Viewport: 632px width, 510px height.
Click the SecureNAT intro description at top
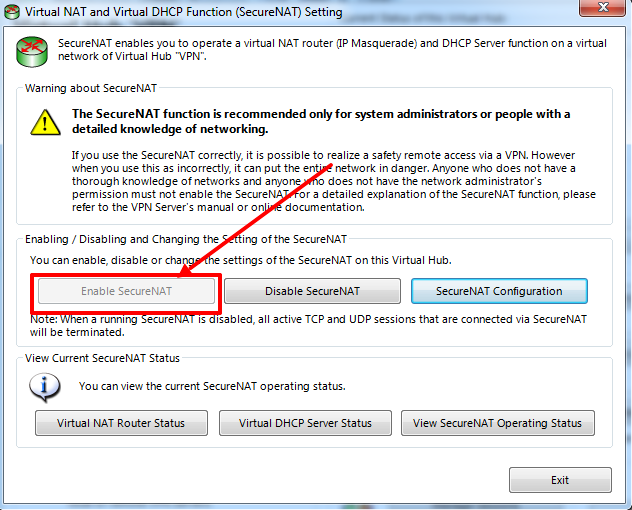pos(330,52)
